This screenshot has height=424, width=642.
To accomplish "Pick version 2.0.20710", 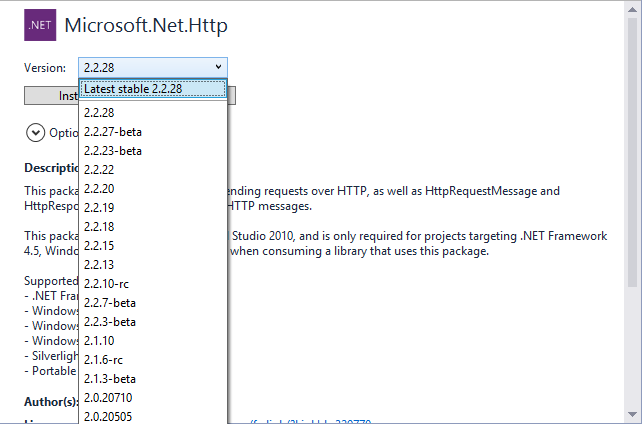I will (108, 398).
